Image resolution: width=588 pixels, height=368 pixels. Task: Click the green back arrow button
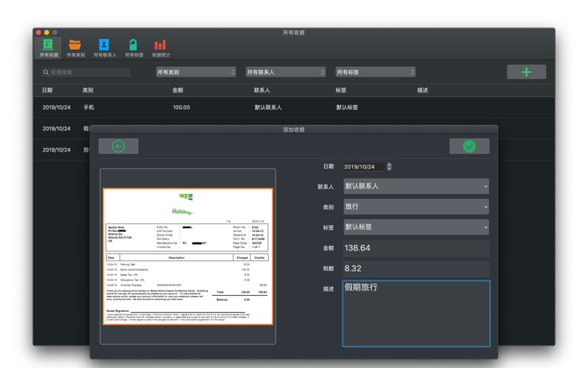tap(118, 146)
